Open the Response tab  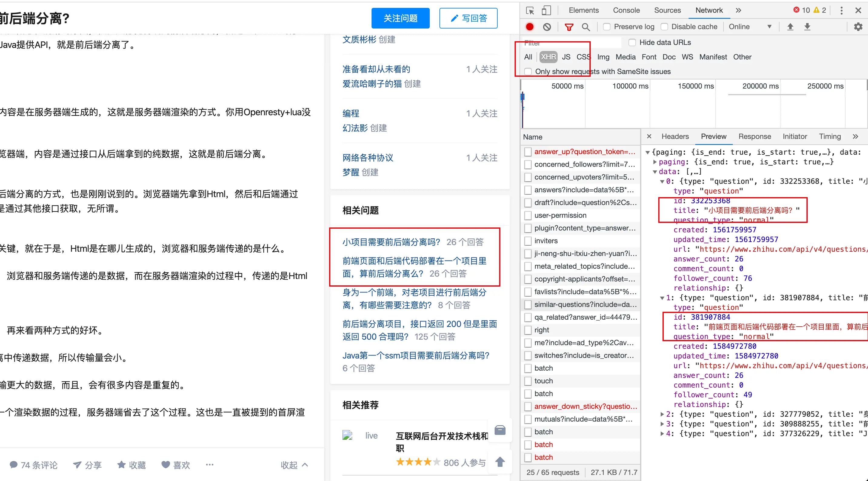tap(754, 136)
